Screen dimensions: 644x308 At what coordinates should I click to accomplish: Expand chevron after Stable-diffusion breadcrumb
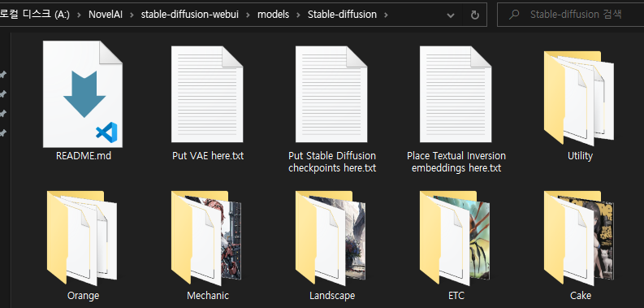click(385, 15)
